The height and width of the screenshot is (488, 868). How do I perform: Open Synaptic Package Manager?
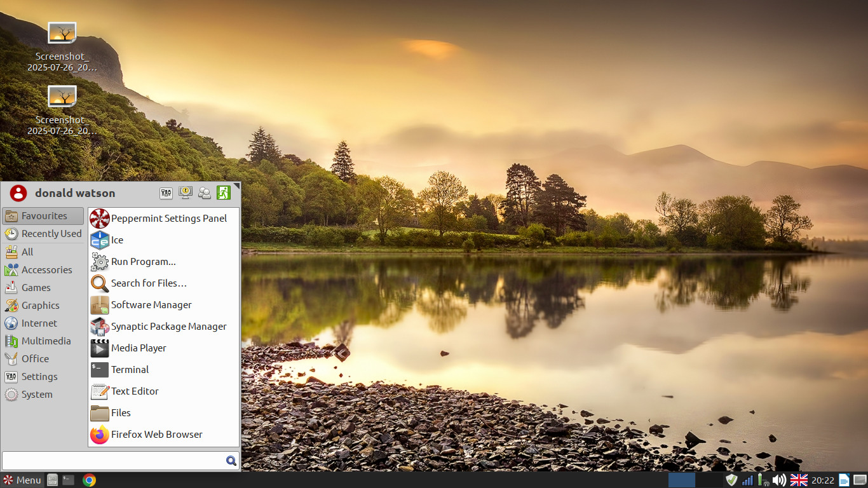pyautogui.click(x=164, y=327)
